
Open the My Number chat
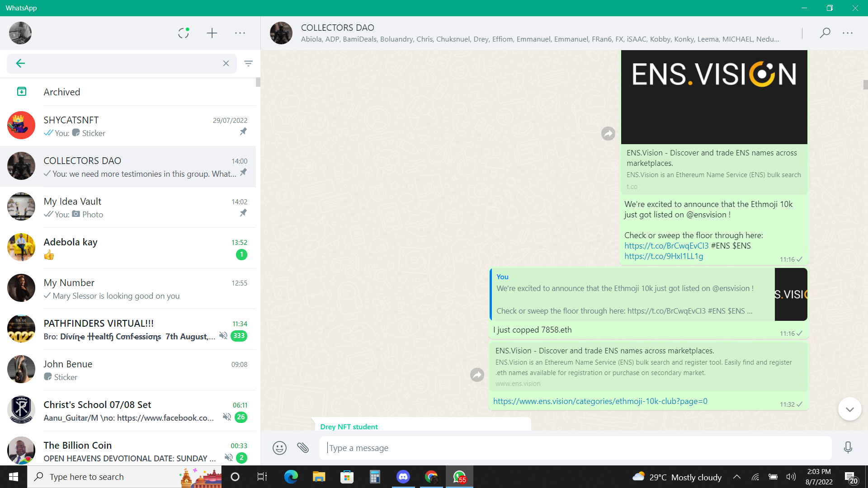(128, 288)
